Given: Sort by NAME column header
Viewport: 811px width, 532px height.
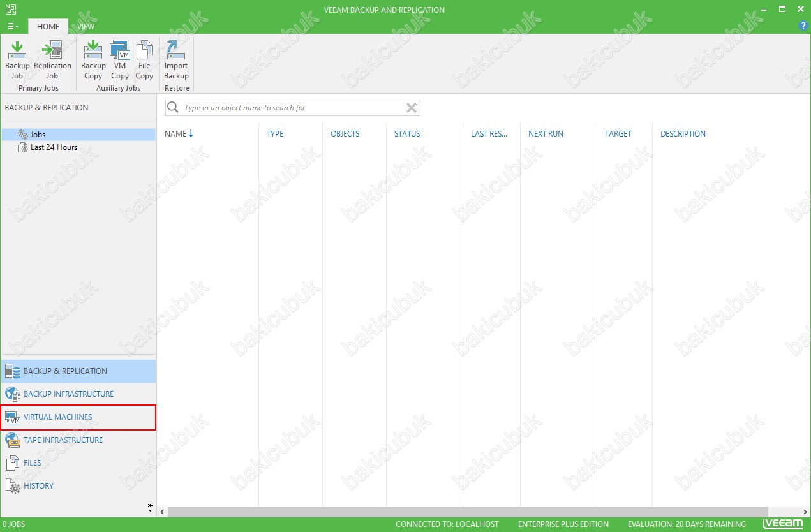Looking at the screenshot, I should (x=179, y=134).
